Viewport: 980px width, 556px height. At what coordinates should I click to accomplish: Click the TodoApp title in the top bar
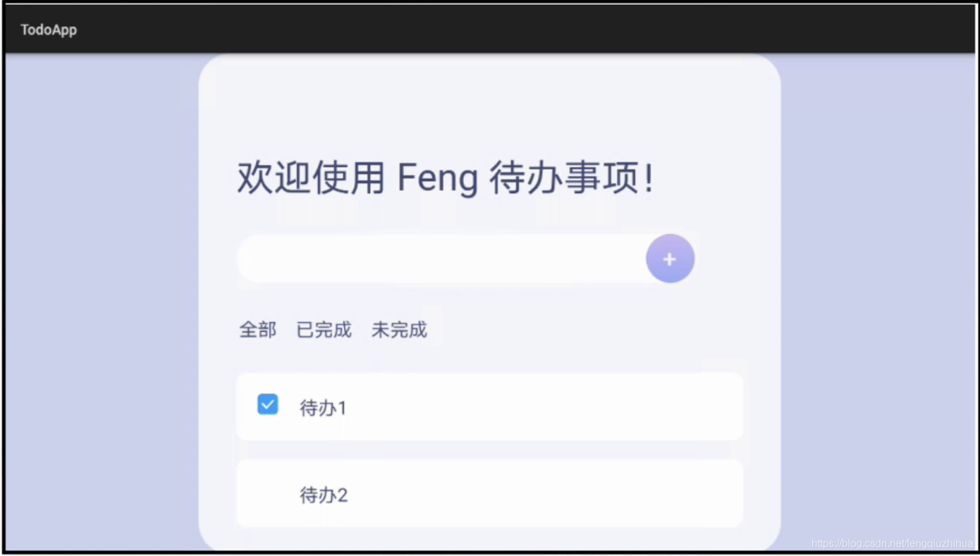click(x=48, y=29)
